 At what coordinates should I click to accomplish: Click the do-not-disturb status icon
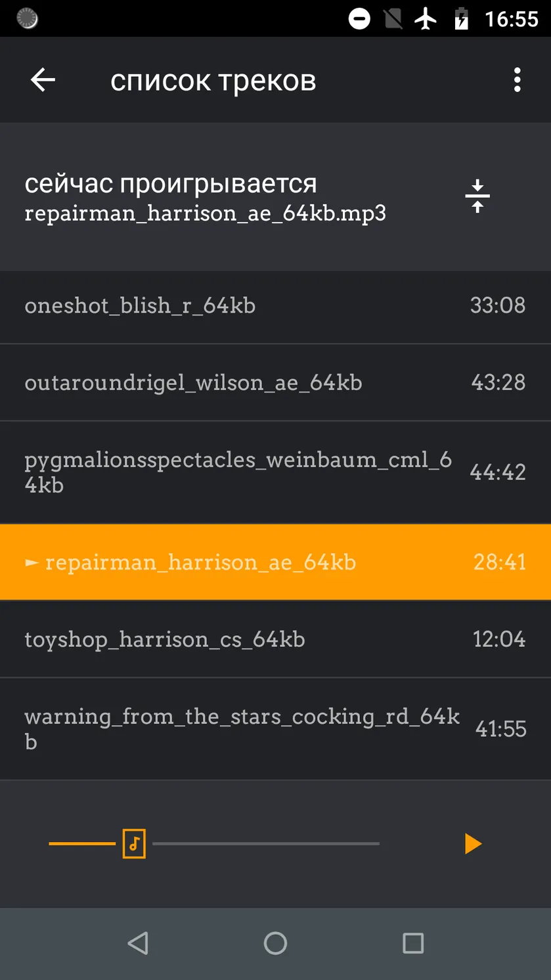[359, 19]
